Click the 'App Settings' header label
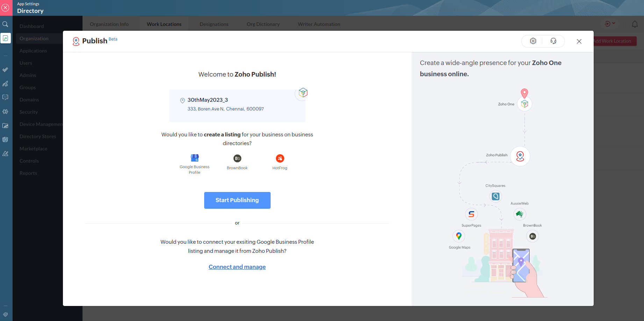 point(28,4)
